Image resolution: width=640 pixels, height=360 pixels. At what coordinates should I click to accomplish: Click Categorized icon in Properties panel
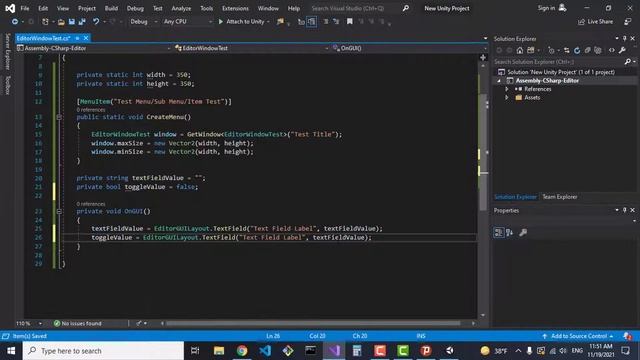(499, 233)
